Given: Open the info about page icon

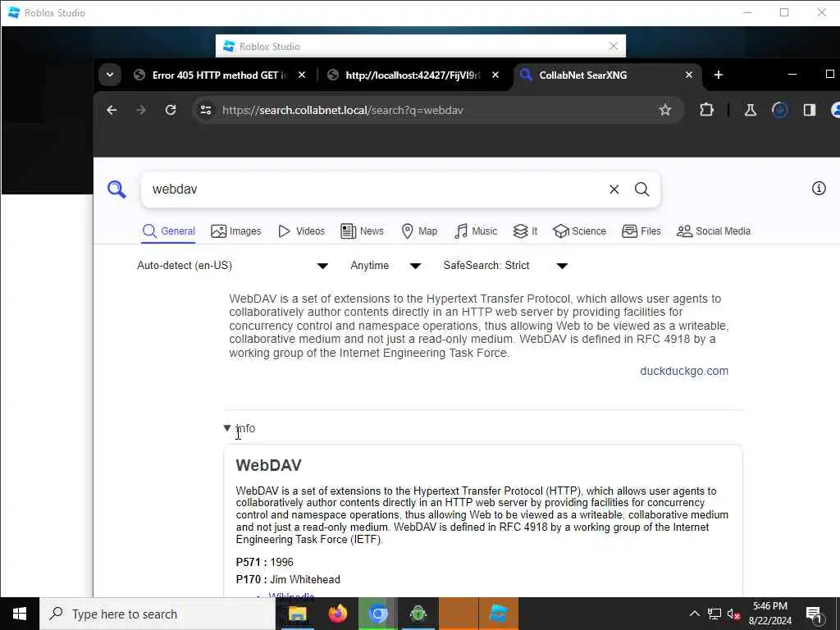Looking at the screenshot, I should [x=819, y=188].
